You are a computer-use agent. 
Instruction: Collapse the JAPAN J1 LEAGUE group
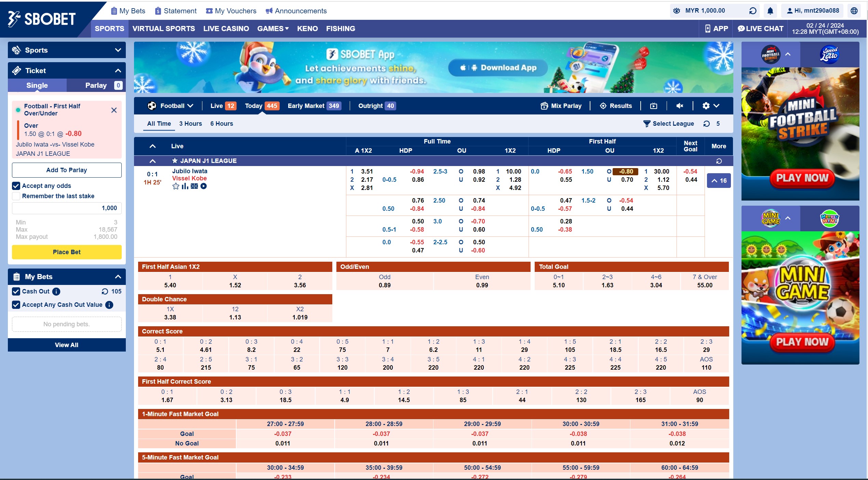click(153, 161)
